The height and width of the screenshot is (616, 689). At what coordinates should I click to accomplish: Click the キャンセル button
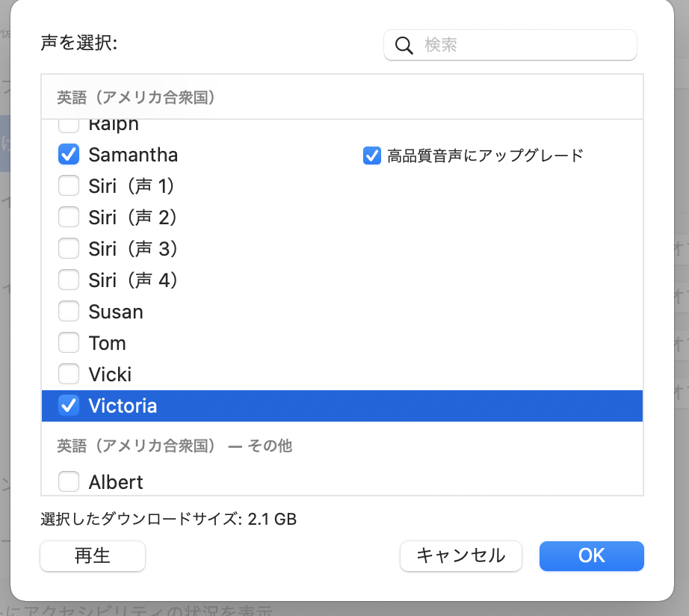(460, 555)
